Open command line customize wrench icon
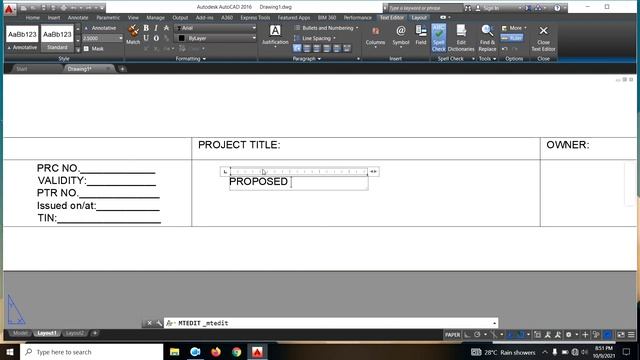 point(159,323)
